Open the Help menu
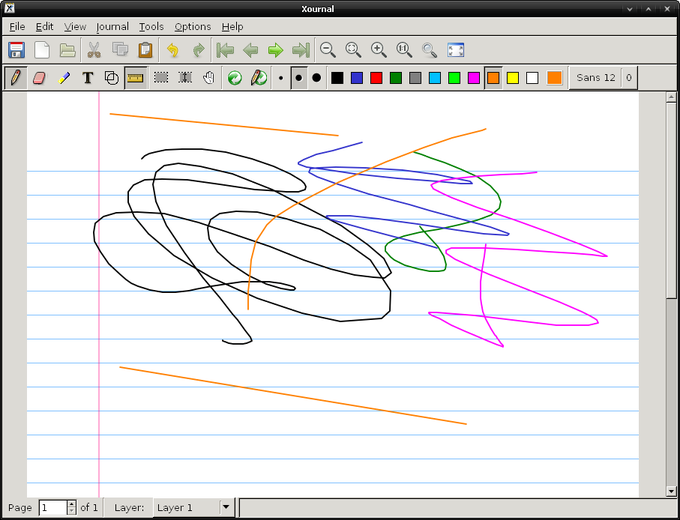 pyautogui.click(x=232, y=26)
